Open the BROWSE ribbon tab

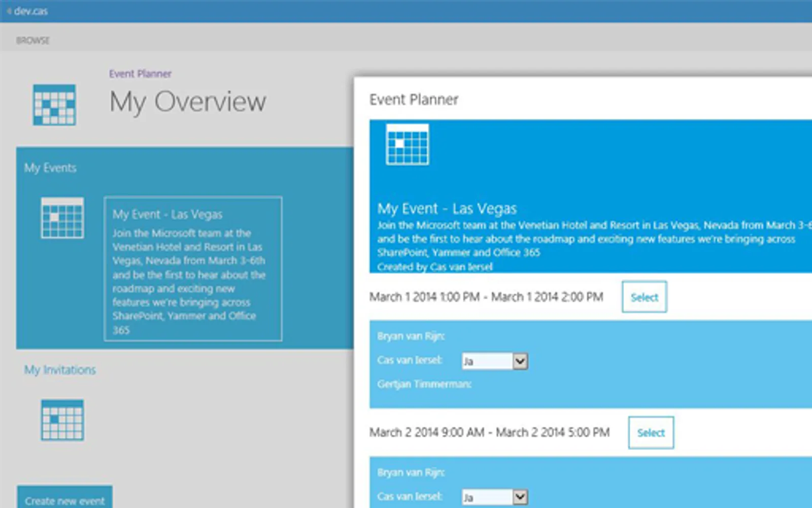click(x=33, y=41)
